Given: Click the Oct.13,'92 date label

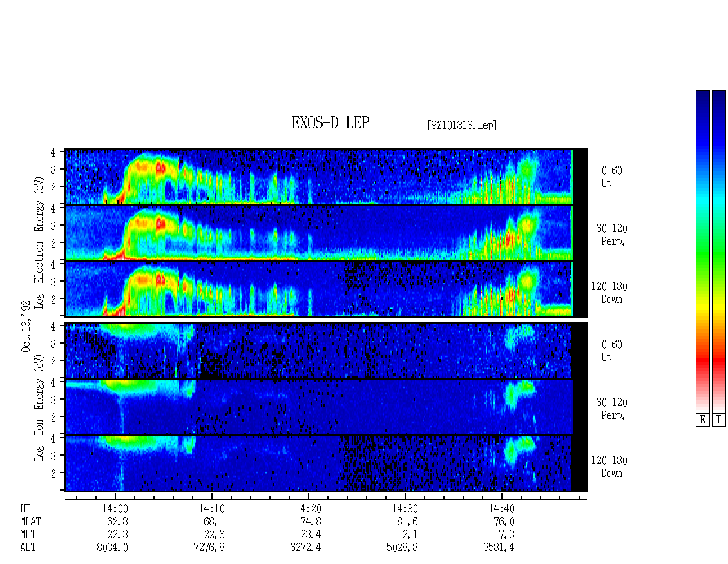Looking at the screenshot, I should pyautogui.click(x=26, y=326).
